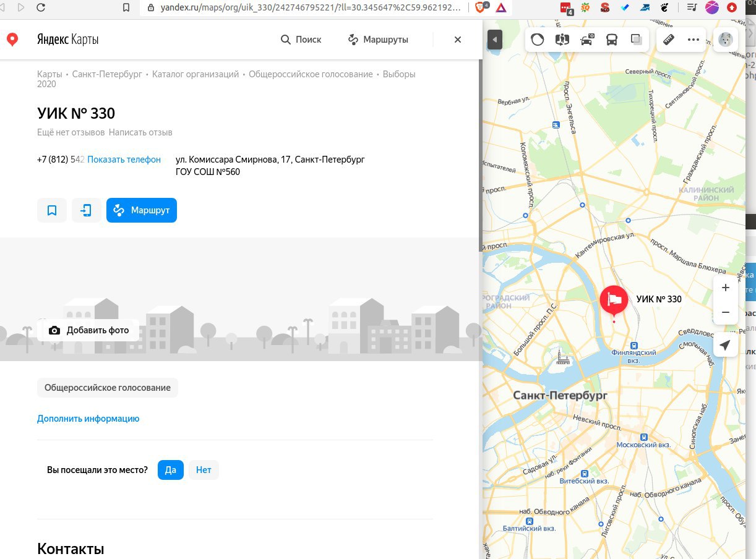The image size is (756, 559).
Task: Open Каталог организаций breadcrumb
Action: click(x=195, y=74)
